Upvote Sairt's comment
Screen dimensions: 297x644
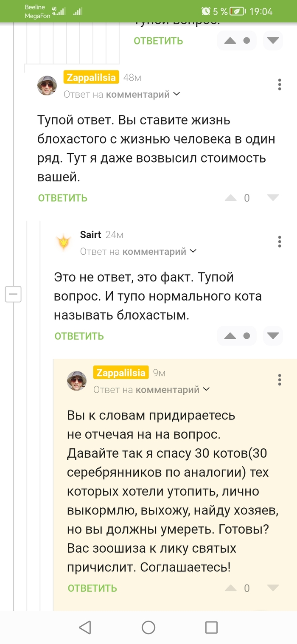230,336
